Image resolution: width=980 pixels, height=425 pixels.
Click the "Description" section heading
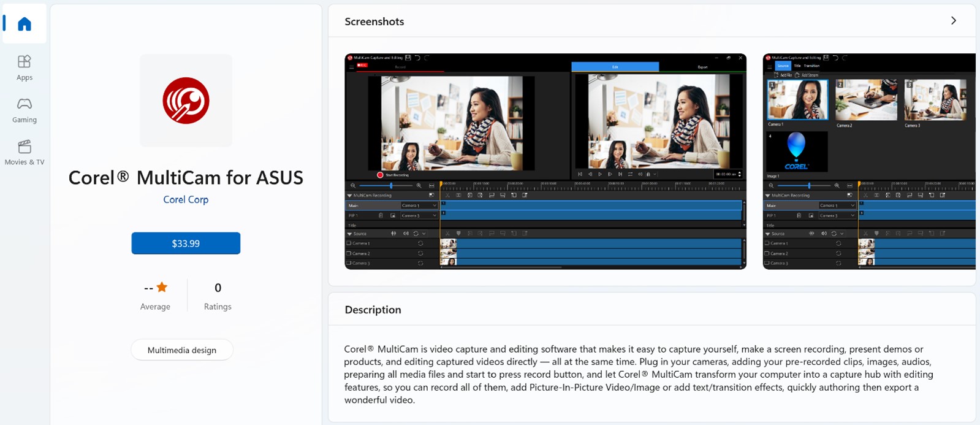click(x=373, y=310)
